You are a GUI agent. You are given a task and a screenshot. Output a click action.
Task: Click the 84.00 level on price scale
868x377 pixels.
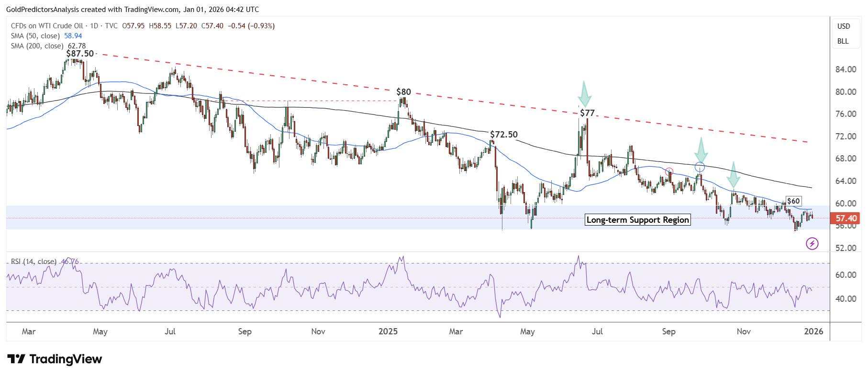846,69
